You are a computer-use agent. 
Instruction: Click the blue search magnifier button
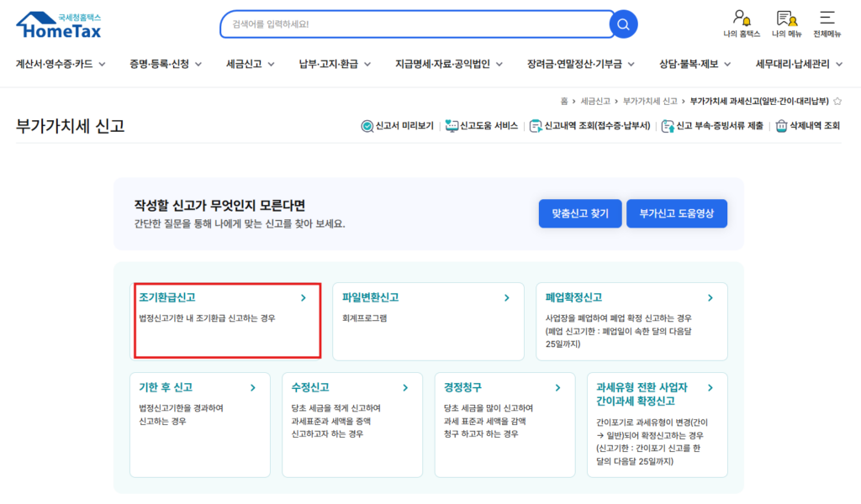(x=623, y=24)
